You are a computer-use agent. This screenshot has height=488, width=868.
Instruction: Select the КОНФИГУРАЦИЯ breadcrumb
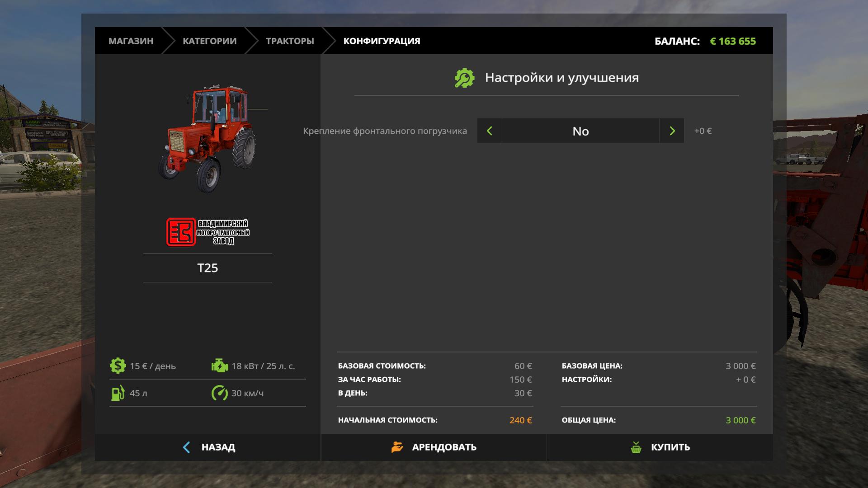coord(382,41)
